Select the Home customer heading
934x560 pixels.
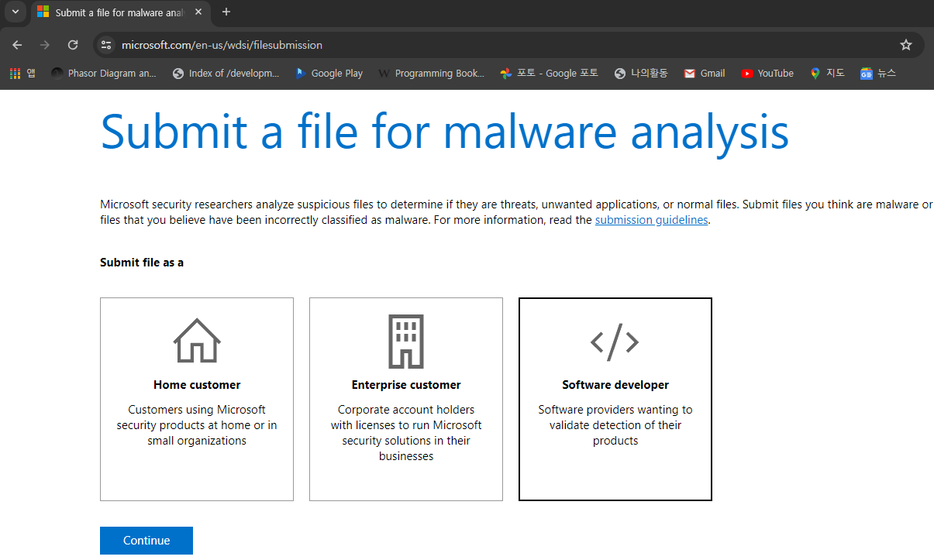pyautogui.click(x=197, y=385)
